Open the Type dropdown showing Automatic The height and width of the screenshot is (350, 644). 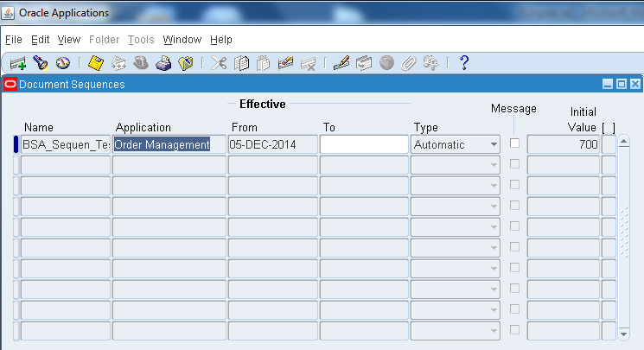tap(455, 144)
